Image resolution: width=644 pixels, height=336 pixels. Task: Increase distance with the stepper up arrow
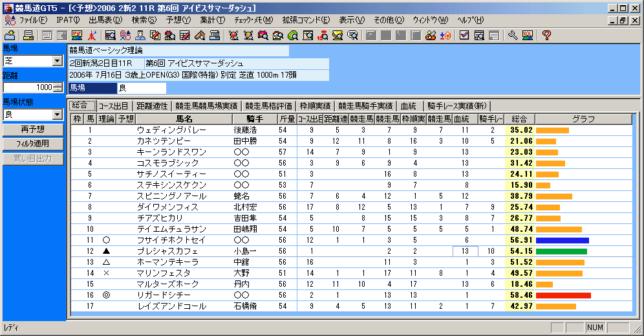tap(58, 85)
